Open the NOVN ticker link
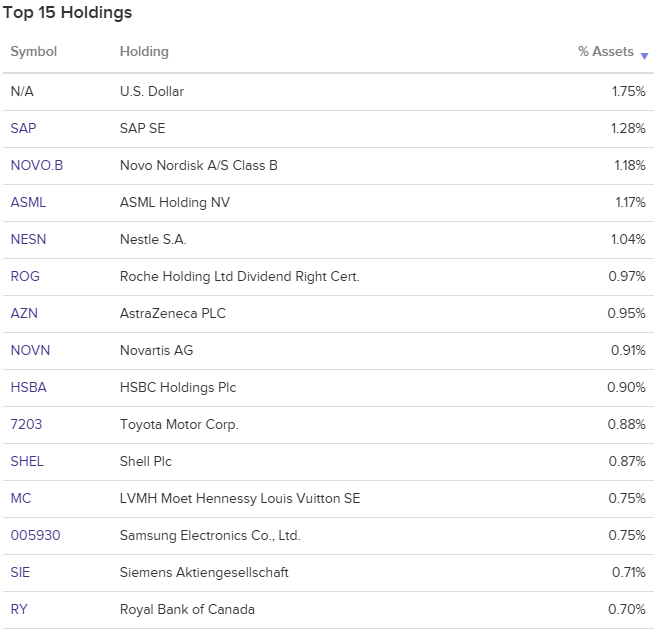 tap(30, 350)
